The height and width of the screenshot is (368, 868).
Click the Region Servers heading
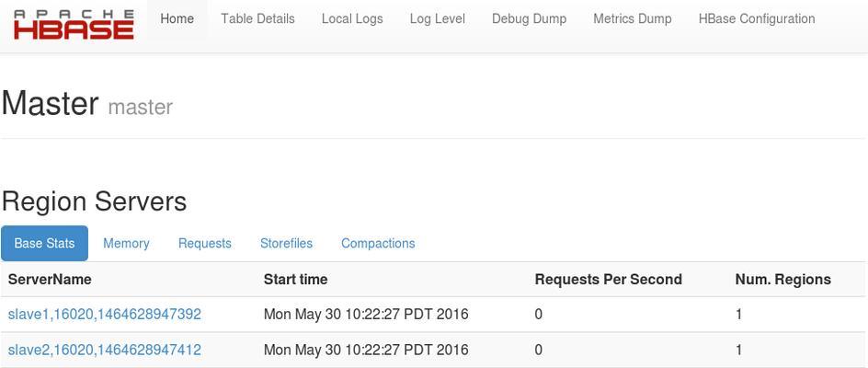(94, 201)
